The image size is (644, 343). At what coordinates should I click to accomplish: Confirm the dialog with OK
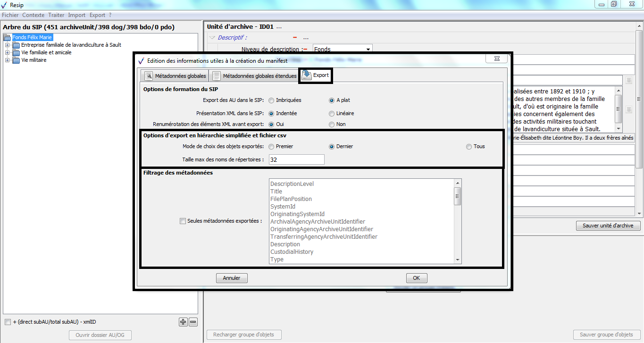point(416,278)
